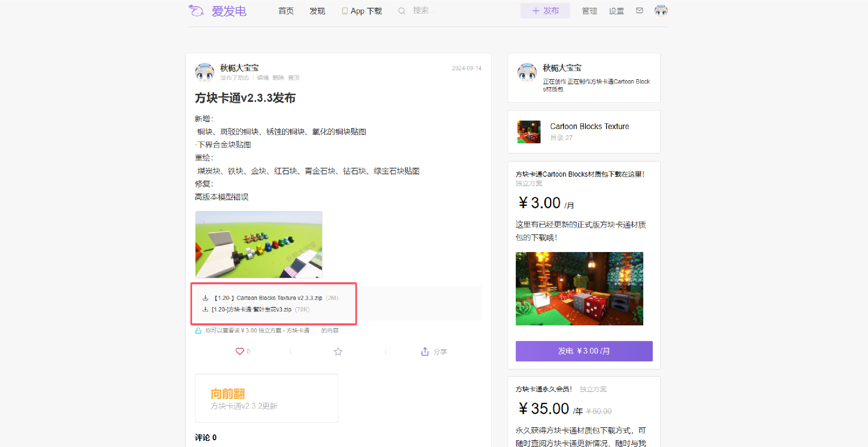The image size is (868, 447).
Task: Go to 首页 in navigation
Action: click(286, 11)
